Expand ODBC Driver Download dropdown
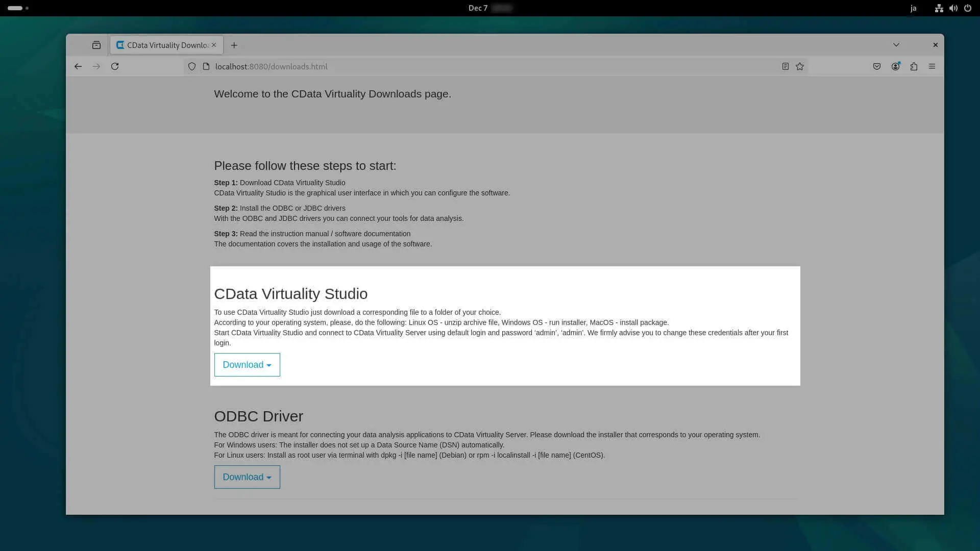980x551 pixels. [x=247, y=477]
